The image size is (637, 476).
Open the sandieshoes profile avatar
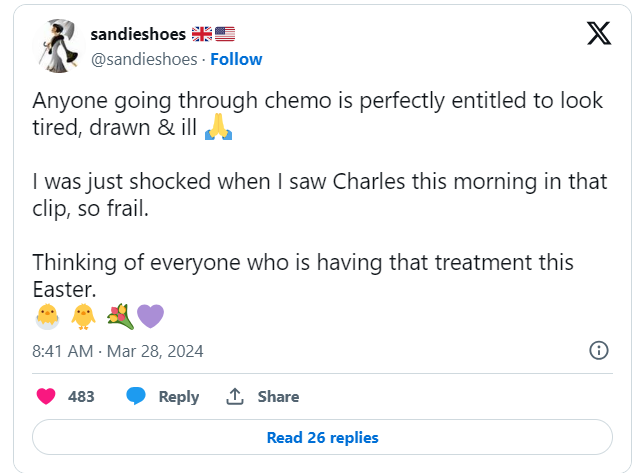(59, 46)
